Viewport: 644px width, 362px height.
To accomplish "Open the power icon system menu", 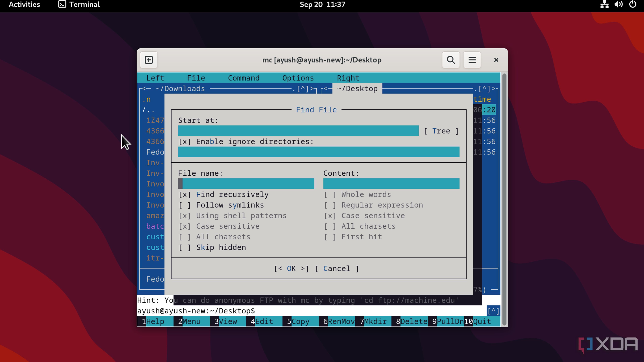I will pos(633,5).
